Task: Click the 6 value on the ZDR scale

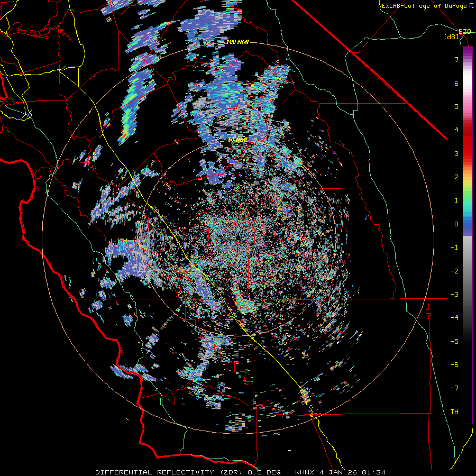Action: pos(456,83)
